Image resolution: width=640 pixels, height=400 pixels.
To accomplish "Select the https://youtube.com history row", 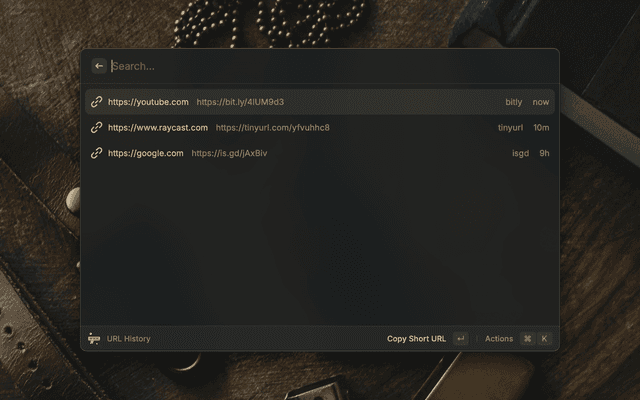I will click(x=320, y=102).
